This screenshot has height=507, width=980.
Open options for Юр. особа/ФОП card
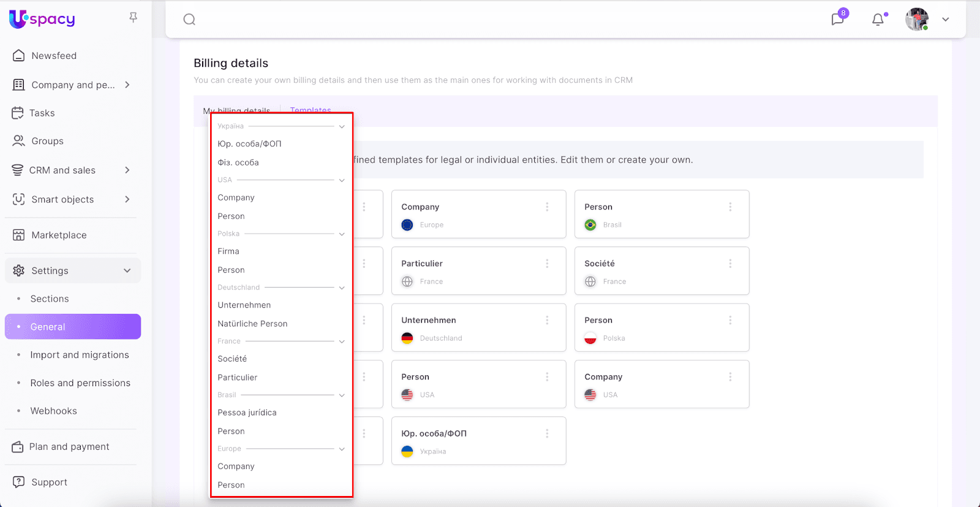click(x=547, y=433)
